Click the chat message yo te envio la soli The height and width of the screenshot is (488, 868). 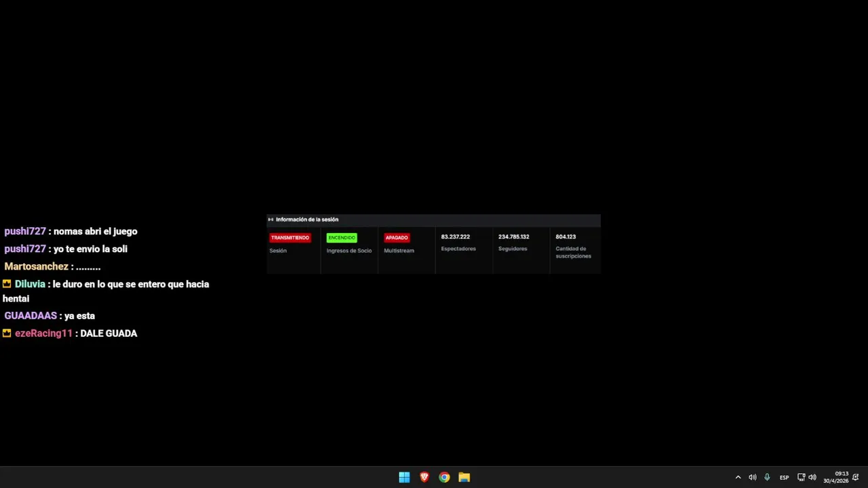pos(90,249)
